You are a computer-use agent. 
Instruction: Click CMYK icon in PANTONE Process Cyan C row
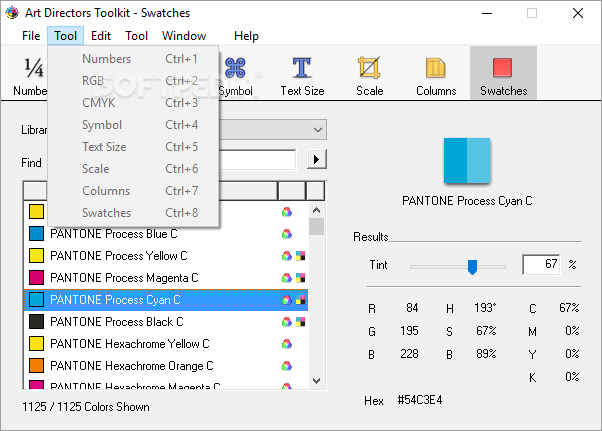(301, 300)
